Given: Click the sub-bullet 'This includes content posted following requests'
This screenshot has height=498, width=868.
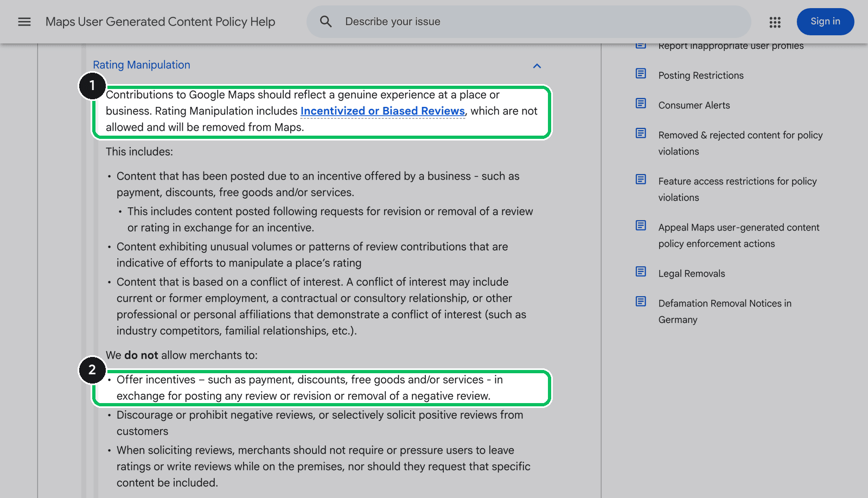Looking at the screenshot, I should coord(330,220).
